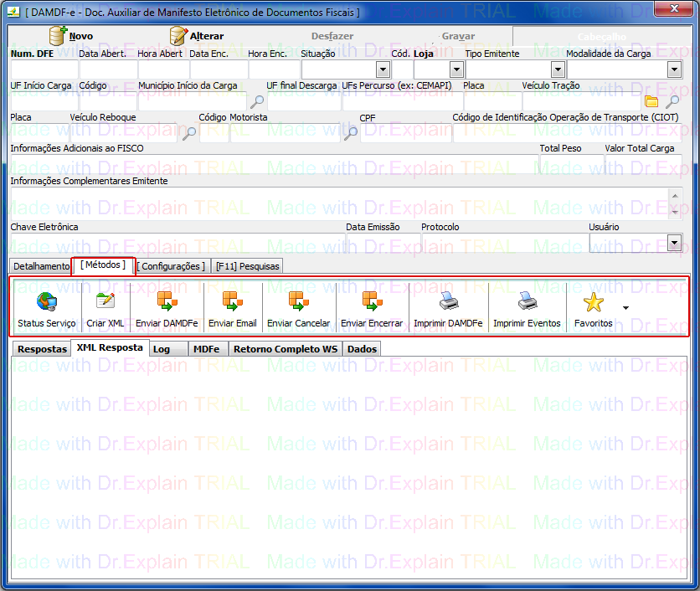Image resolution: width=700 pixels, height=591 pixels.
Task: Switch to Detalhamento tab
Action: 41,266
